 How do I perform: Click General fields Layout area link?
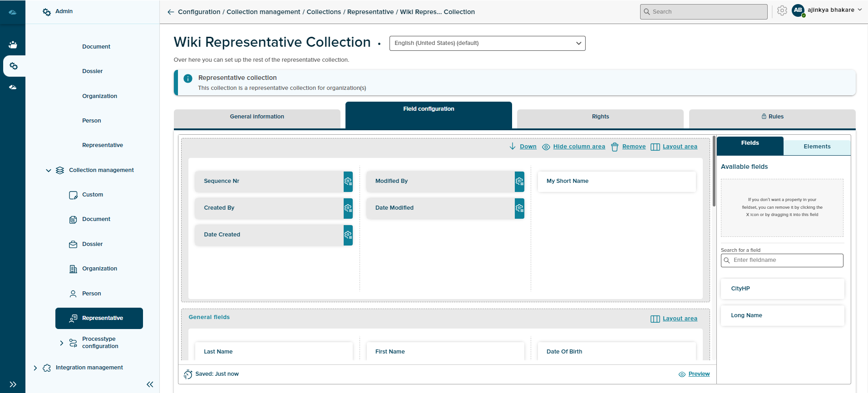click(680, 319)
